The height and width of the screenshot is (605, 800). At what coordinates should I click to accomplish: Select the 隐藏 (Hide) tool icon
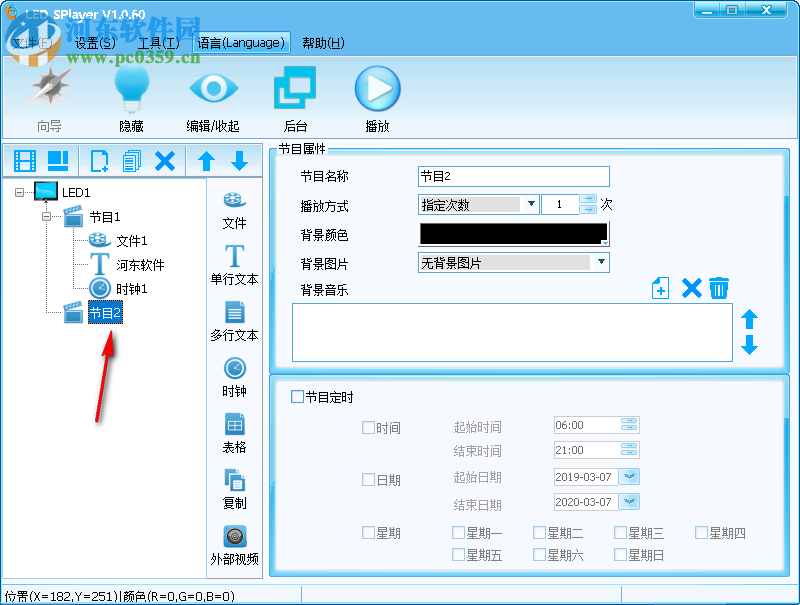[x=131, y=88]
